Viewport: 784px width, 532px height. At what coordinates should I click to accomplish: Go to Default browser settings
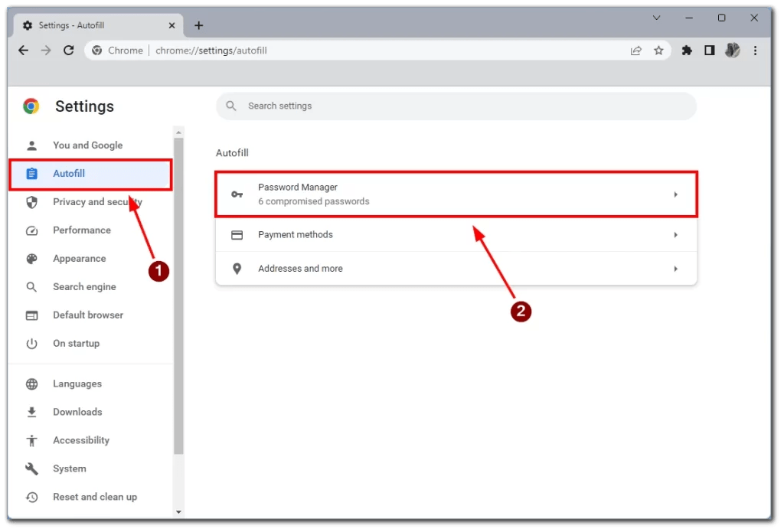pyautogui.click(x=92, y=315)
